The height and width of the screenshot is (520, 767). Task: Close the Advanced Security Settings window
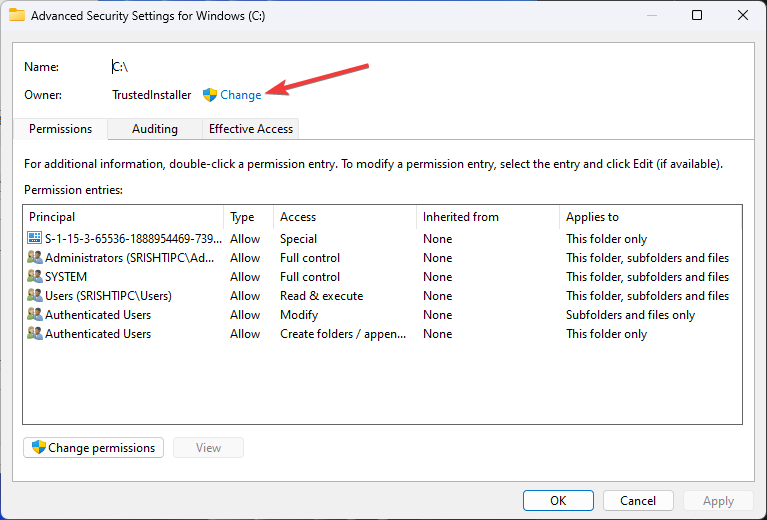(x=743, y=16)
